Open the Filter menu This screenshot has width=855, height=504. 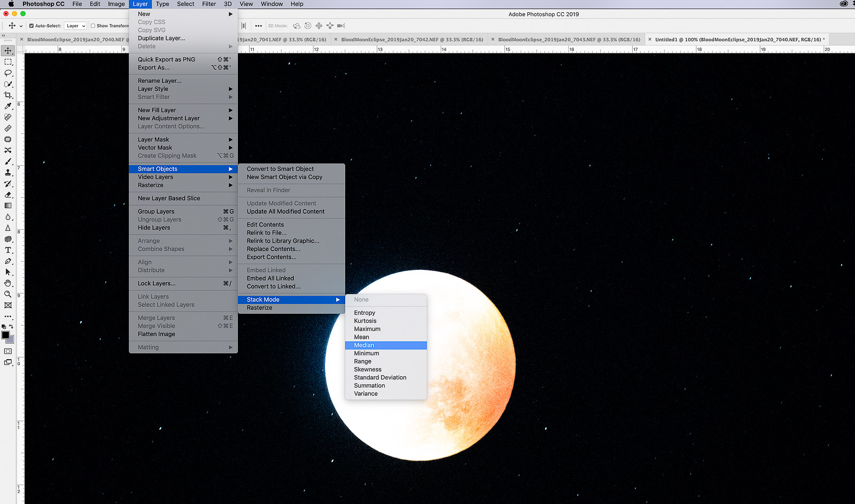[208, 4]
